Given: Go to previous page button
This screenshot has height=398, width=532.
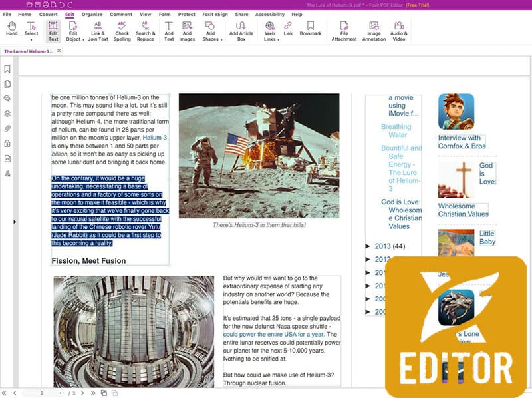Looking at the screenshot, I should 15,393.
